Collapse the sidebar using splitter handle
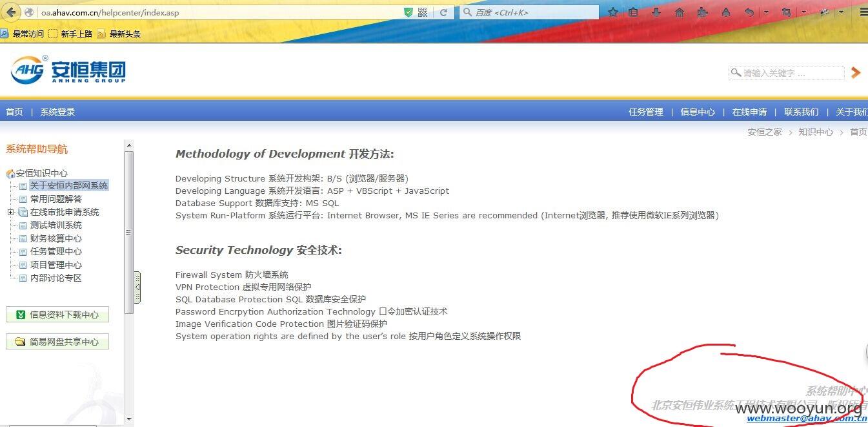Screen dimensions: 868x427 [x=137, y=287]
